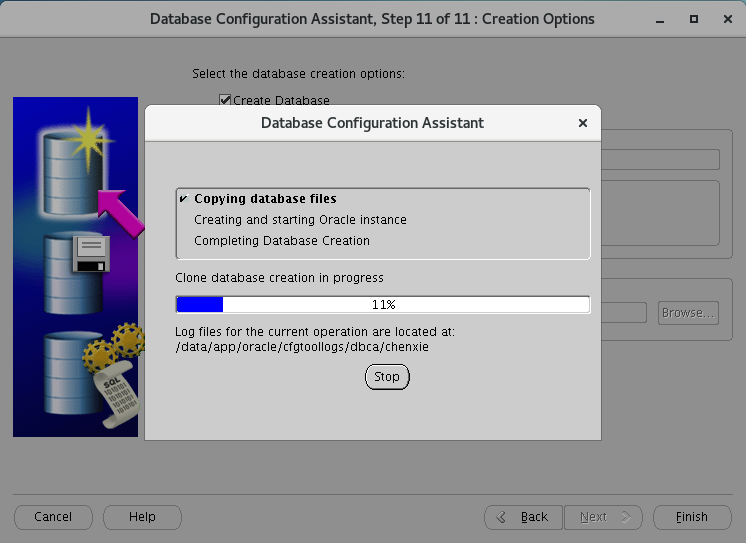Close the main wizard window

727,19
